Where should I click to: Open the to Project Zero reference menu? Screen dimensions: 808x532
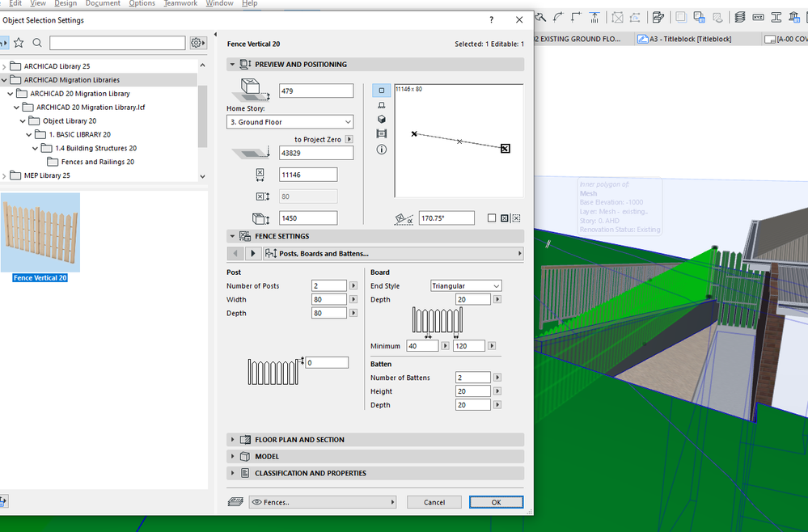click(349, 139)
